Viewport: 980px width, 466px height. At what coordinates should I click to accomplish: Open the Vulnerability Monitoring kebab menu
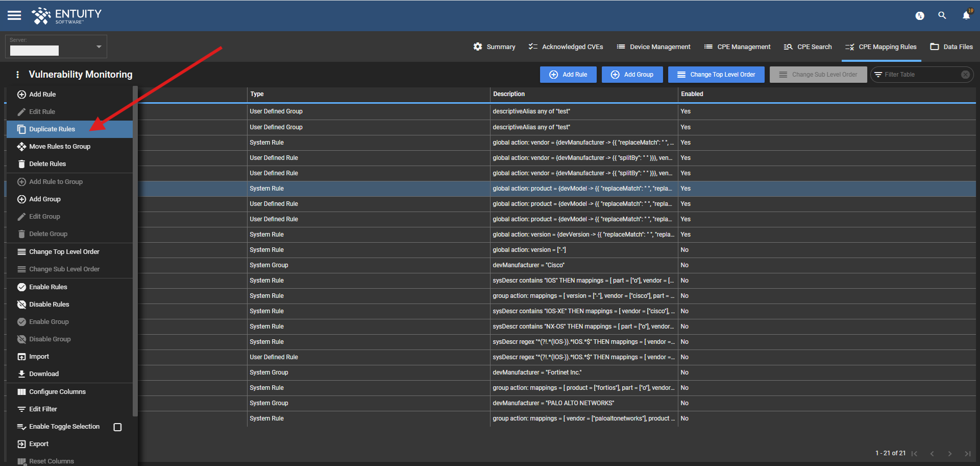(x=18, y=75)
